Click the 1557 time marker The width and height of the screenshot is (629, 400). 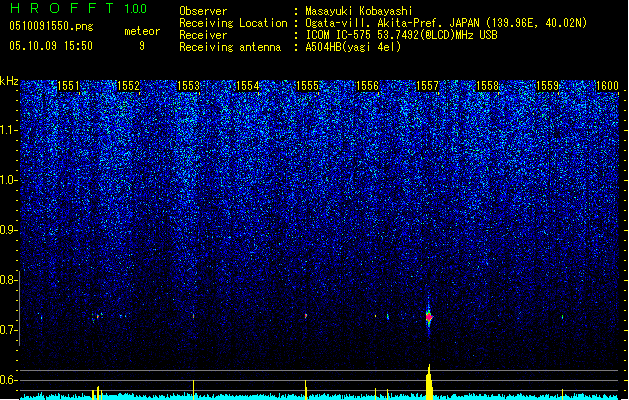(x=428, y=86)
